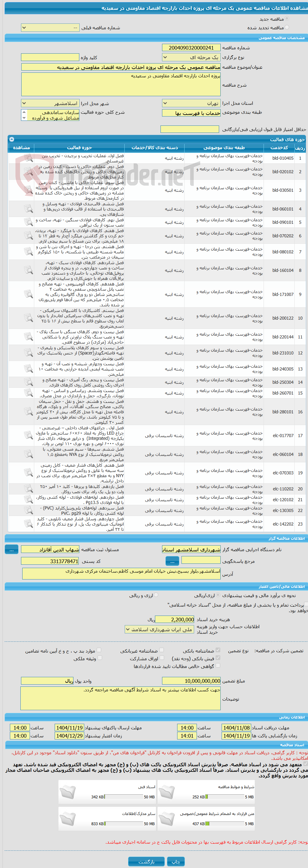The image size is (308, 868).
Task: Open view icon for row bld-080102
Action: [28, 252]
